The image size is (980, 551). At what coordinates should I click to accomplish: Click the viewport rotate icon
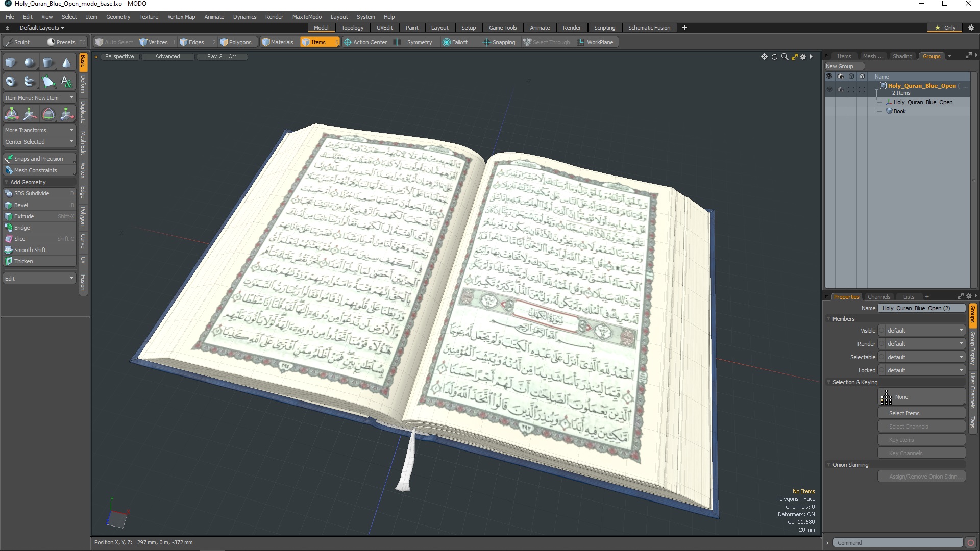tap(774, 57)
